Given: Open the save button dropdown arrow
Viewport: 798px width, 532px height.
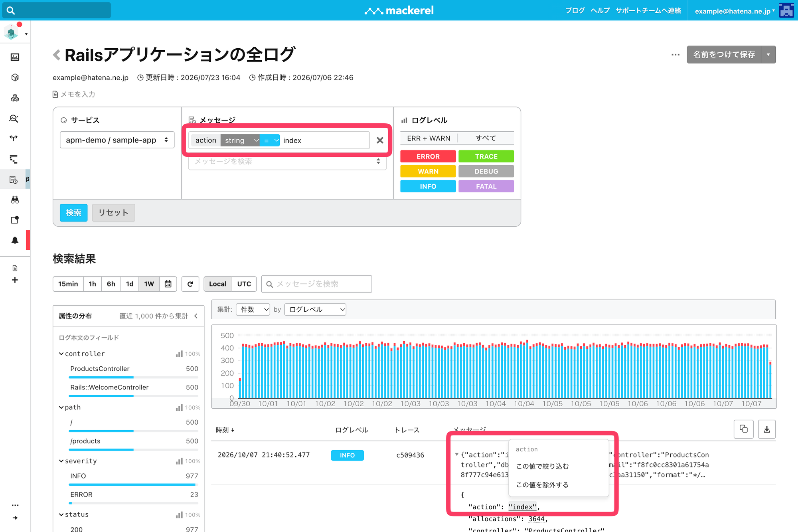Looking at the screenshot, I should 768,55.
